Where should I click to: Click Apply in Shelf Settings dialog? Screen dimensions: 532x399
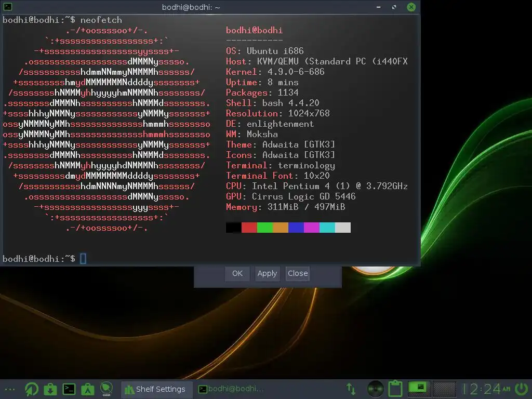(268, 273)
